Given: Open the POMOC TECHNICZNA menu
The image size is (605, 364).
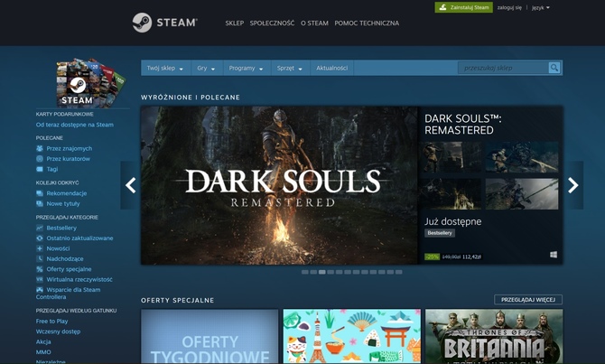Looking at the screenshot, I should [367, 23].
